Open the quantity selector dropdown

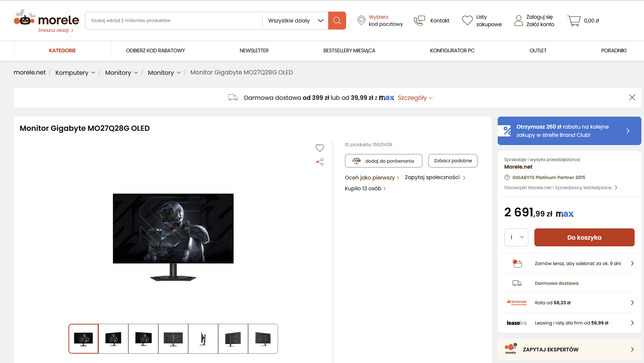[x=516, y=237]
